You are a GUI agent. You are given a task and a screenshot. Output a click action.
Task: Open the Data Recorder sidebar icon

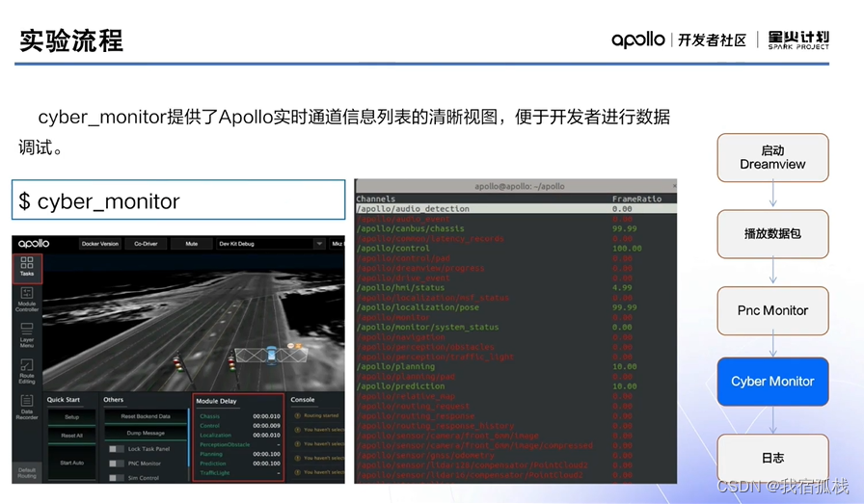coord(27,408)
